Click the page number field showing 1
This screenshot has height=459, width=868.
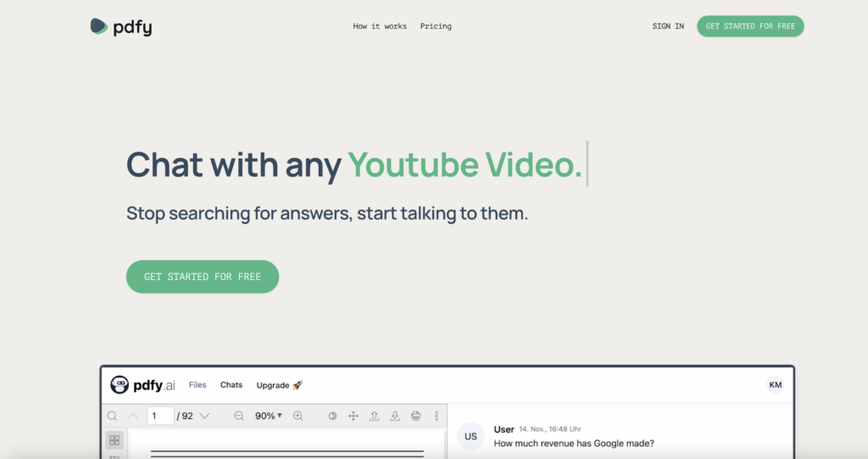coord(160,416)
